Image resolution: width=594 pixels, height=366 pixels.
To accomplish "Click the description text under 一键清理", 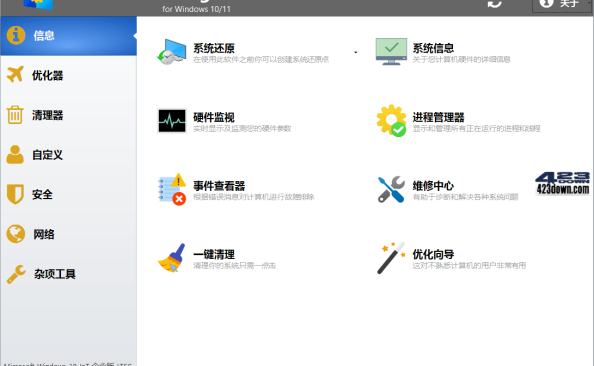I will [234, 266].
